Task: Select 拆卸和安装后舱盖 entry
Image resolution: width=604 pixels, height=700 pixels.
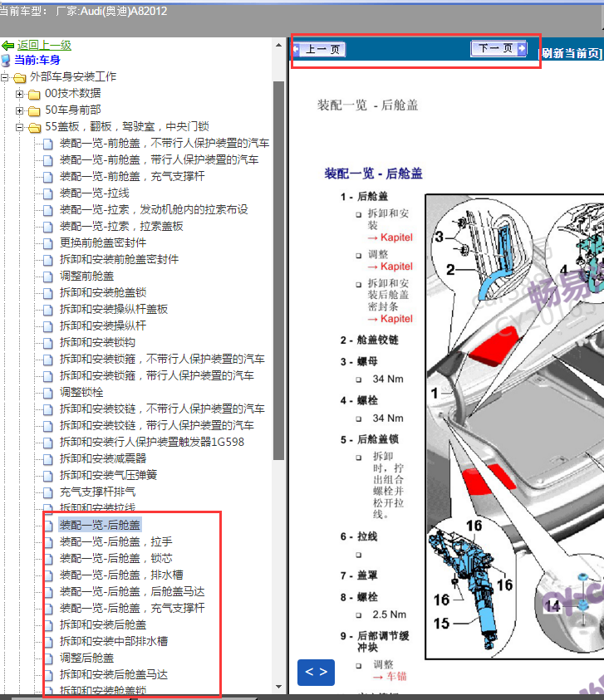Action: coord(103,624)
